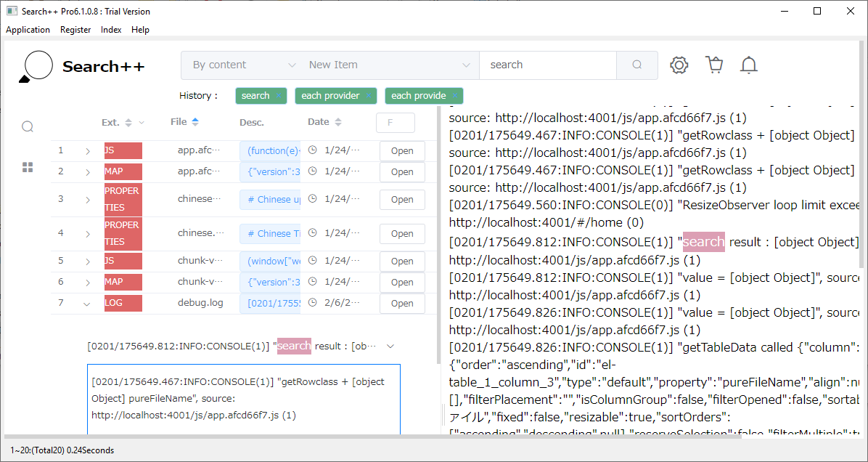
Task: Open the Ext. column filter chevron
Action: click(142, 123)
